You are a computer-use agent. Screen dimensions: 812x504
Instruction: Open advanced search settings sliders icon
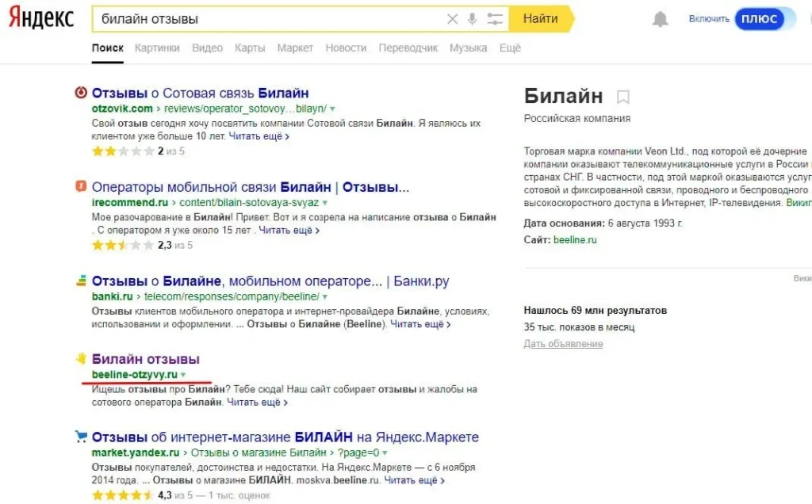tap(495, 19)
